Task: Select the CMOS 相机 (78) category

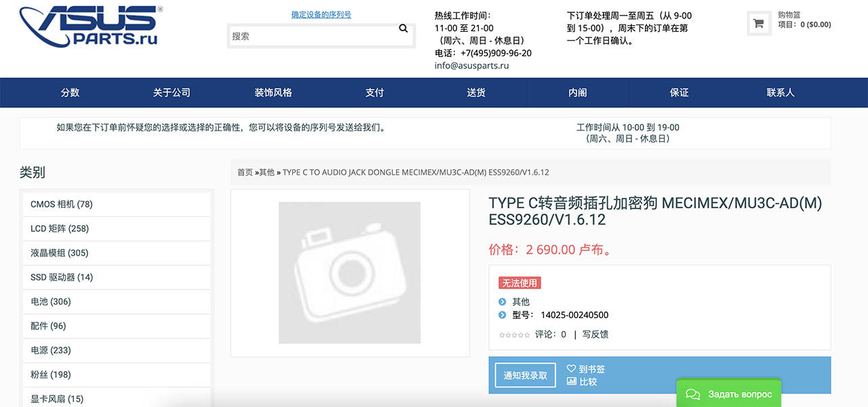Action: tap(117, 204)
